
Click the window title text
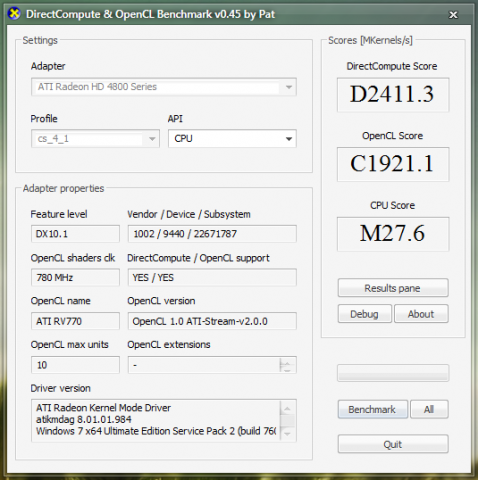[x=150, y=14]
